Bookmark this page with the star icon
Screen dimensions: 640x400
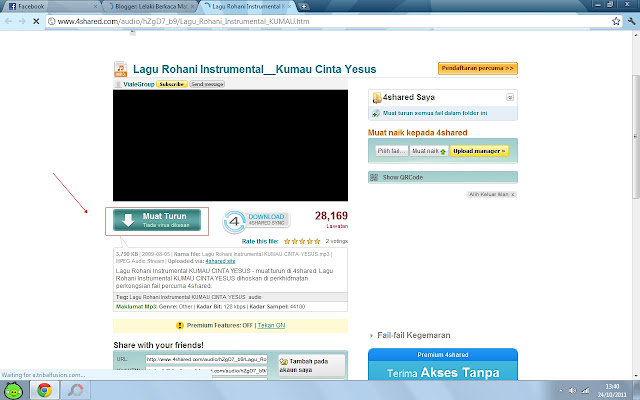click(x=616, y=21)
